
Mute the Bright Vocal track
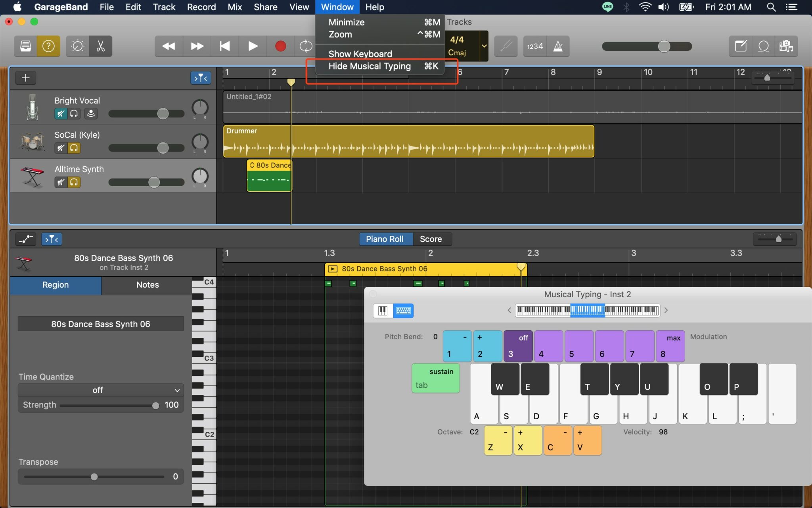[x=60, y=114]
